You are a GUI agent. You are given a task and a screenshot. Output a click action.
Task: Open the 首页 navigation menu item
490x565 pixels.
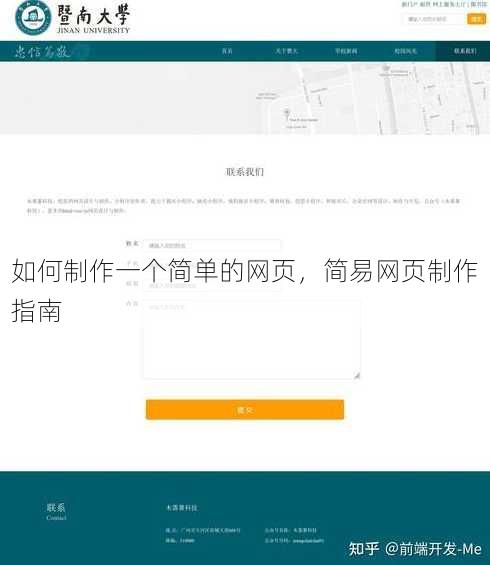click(227, 51)
